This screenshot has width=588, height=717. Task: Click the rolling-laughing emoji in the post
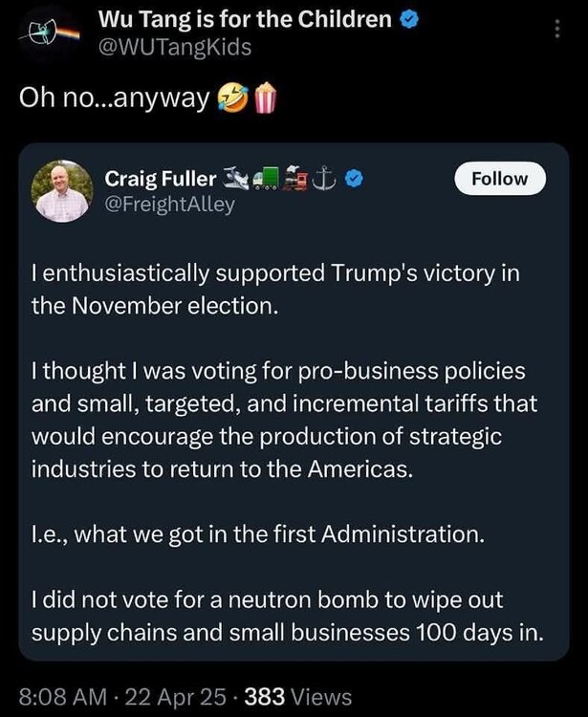tap(229, 98)
